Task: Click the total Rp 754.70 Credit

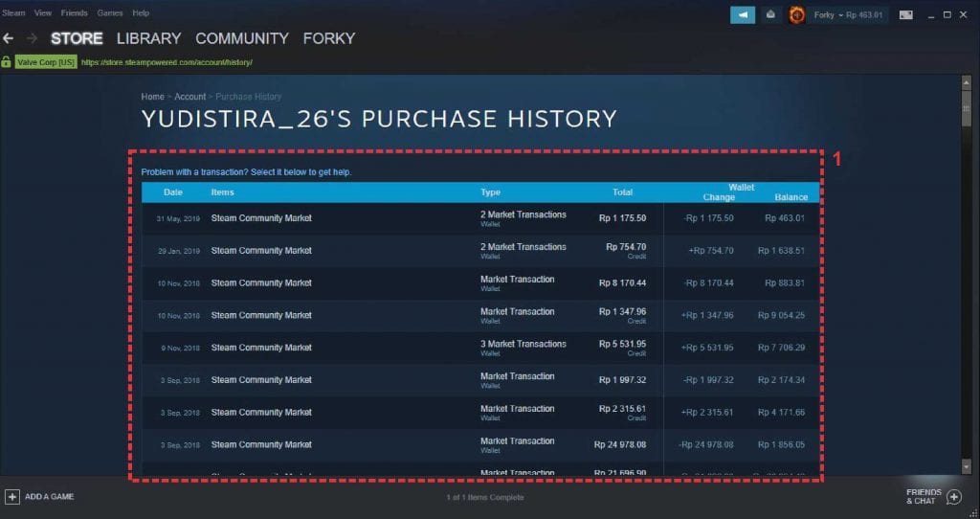Action: point(626,251)
